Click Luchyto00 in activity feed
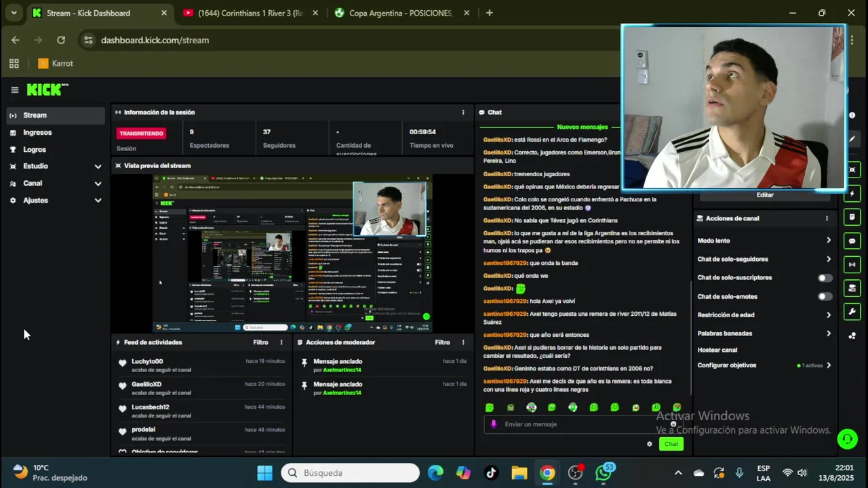 (x=147, y=361)
